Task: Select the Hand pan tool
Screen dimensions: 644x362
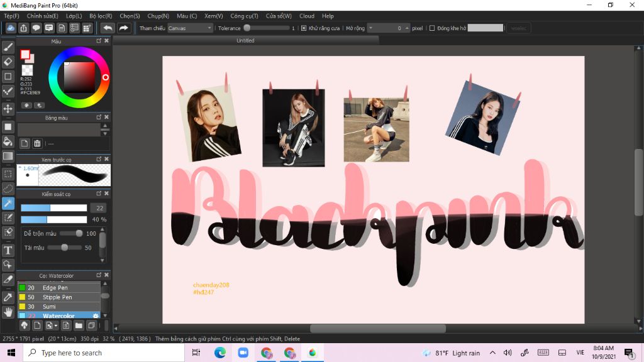Action: click(x=8, y=312)
